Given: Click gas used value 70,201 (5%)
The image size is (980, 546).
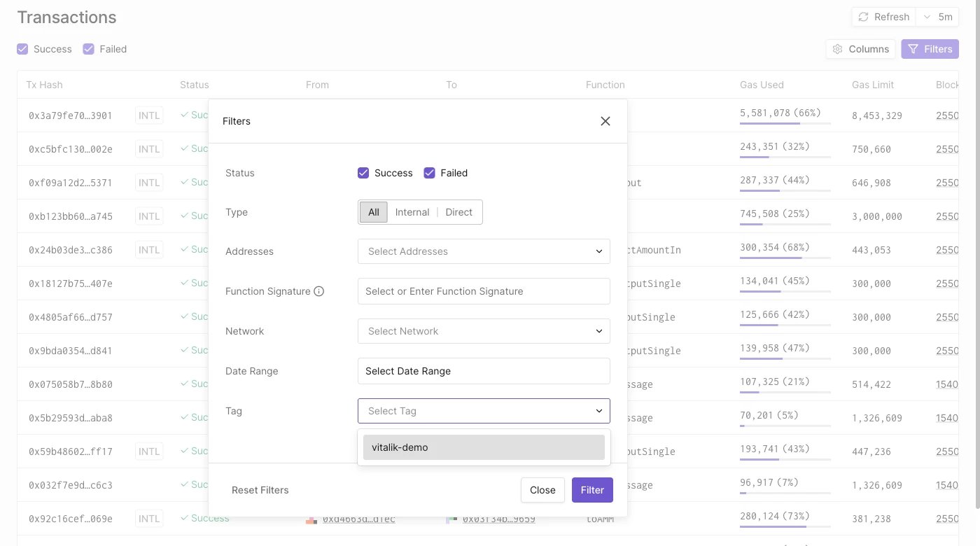Looking at the screenshot, I should (x=769, y=415).
